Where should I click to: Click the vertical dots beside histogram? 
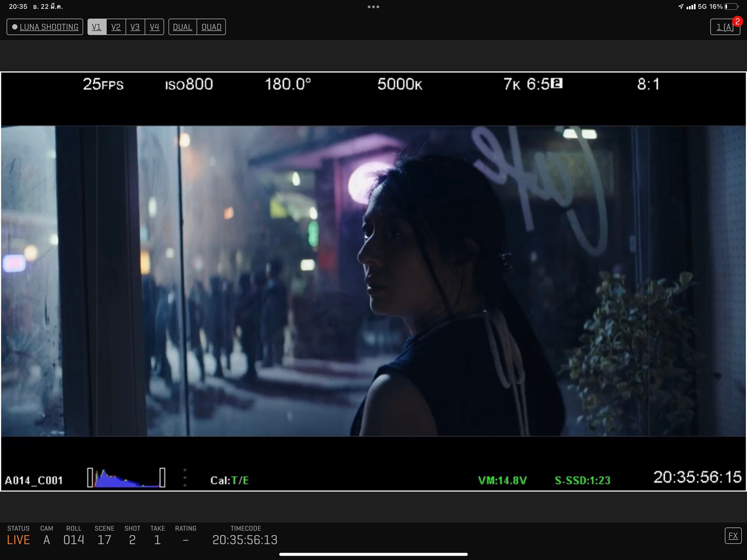coord(185,477)
